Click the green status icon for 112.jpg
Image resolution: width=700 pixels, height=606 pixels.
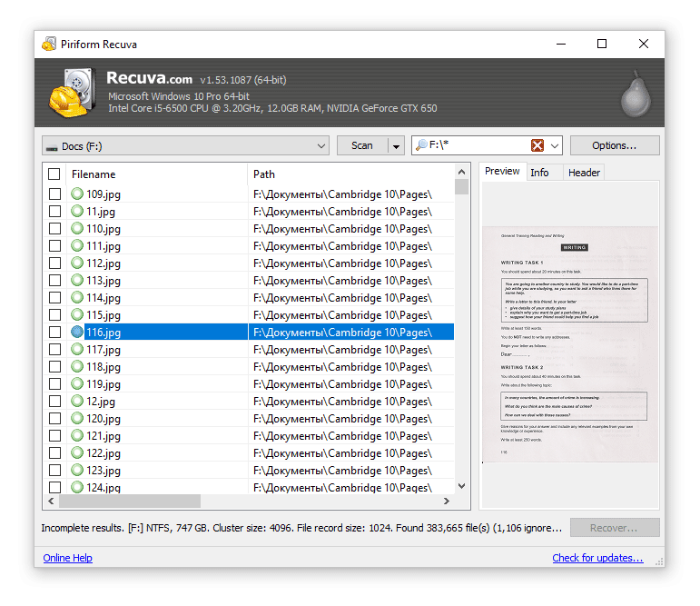coord(77,263)
